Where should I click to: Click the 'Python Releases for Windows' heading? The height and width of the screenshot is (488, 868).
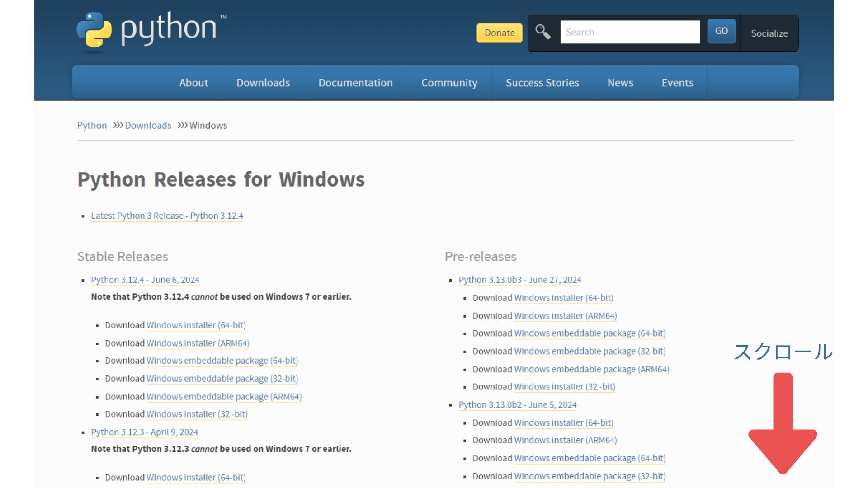pyautogui.click(x=221, y=180)
